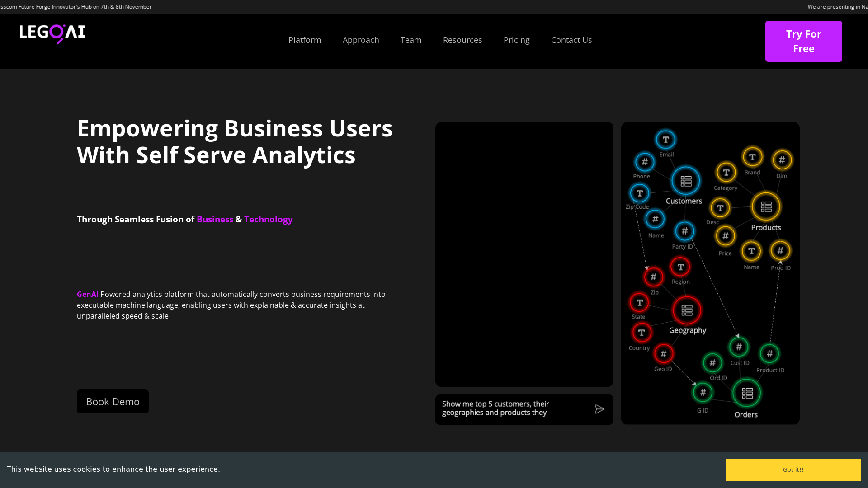Image resolution: width=868 pixels, height=488 pixels.
Task: Click the Ord ID node icon
Action: pos(712,363)
